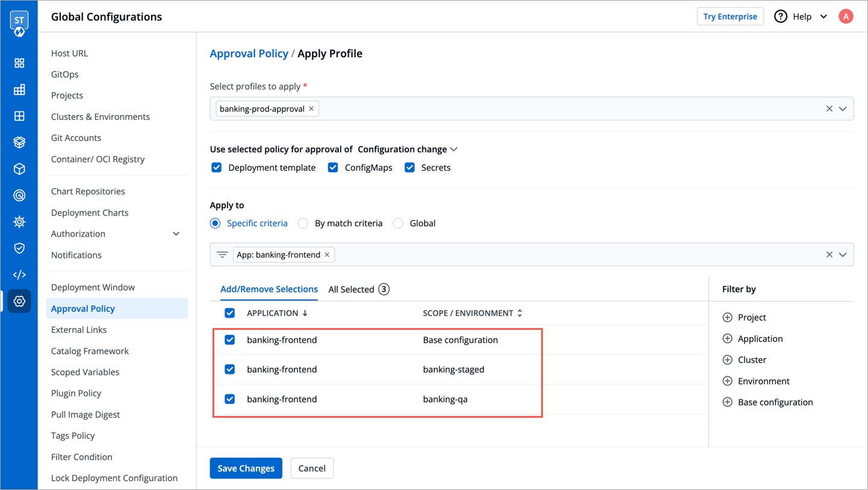Expand the select profiles dropdown arrow
Image resolution: width=868 pixels, height=490 pixels.
[x=843, y=109]
